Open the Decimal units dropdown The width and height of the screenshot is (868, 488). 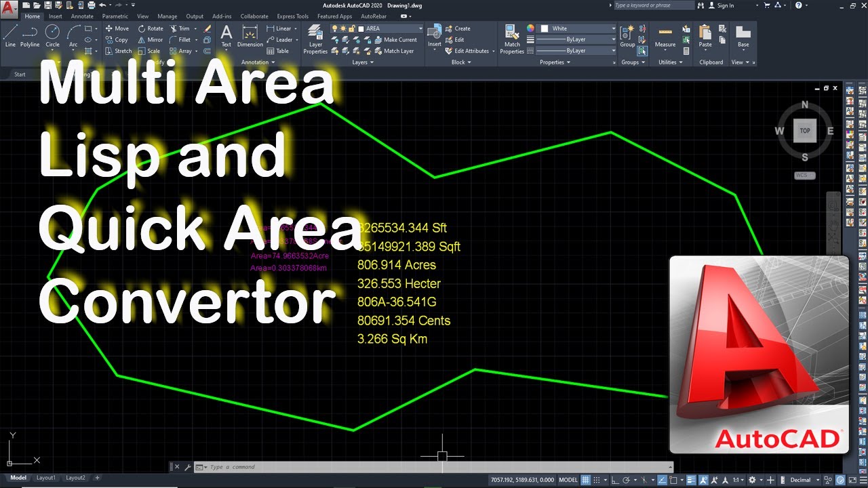coord(817,480)
